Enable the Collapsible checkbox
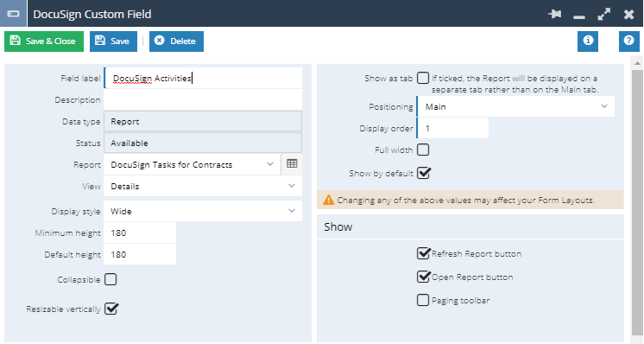The width and height of the screenshot is (644, 344). pyautogui.click(x=110, y=279)
